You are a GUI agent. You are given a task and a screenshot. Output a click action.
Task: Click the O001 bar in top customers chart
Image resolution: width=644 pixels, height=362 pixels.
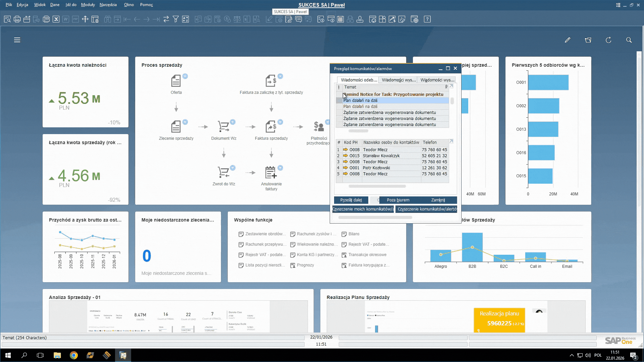point(548,82)
